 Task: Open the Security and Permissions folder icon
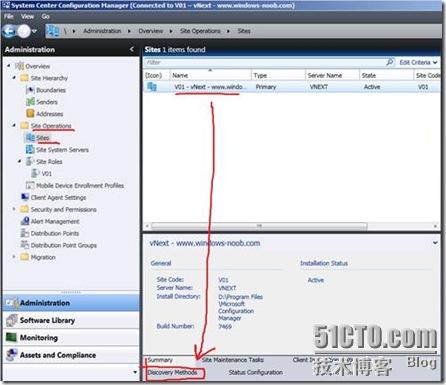point(24,209)
